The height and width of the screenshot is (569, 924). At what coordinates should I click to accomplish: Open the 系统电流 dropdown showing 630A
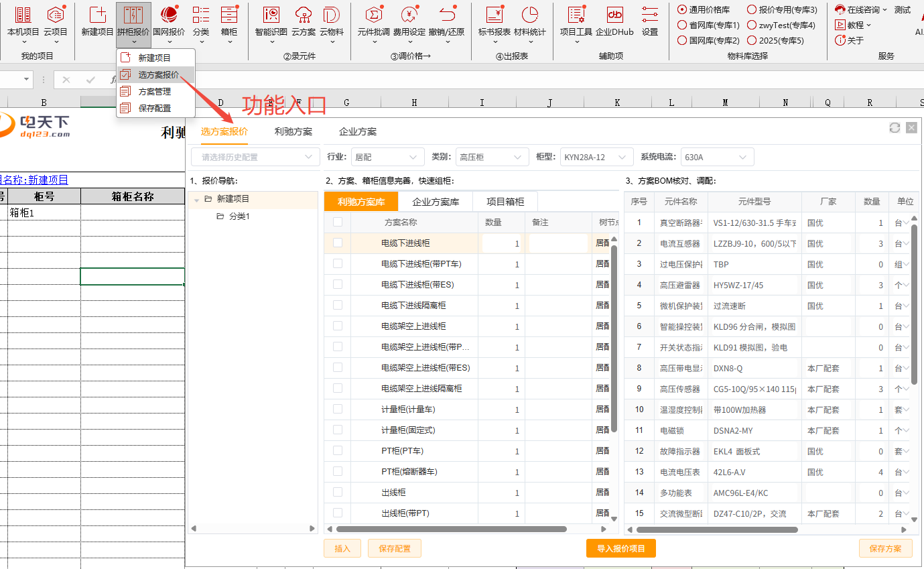717,157
